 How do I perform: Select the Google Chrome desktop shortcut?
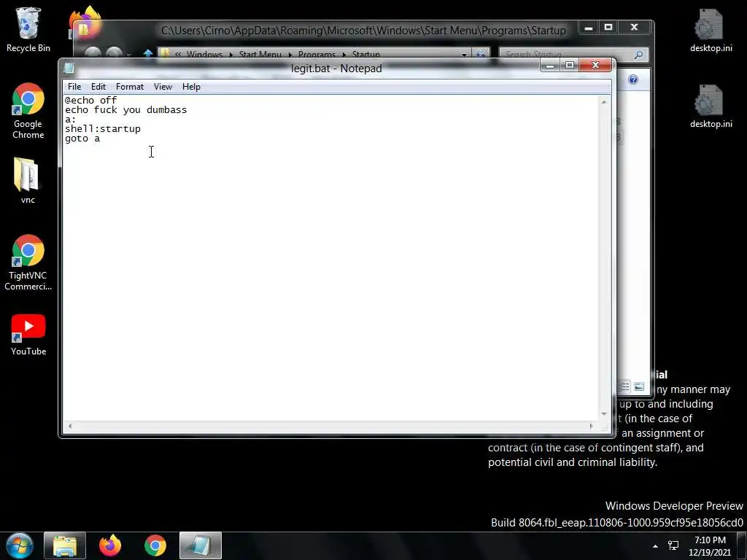pyautogui.click(x=28, y=111)
